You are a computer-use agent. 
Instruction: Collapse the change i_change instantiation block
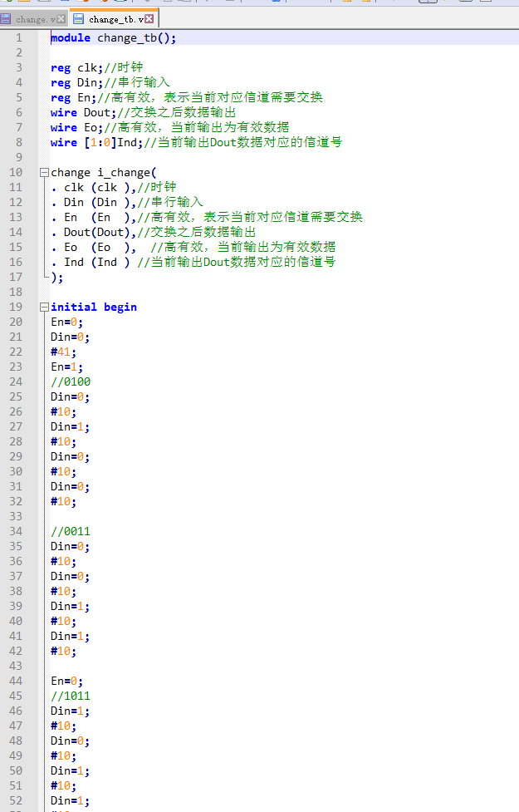click(43, 172)
